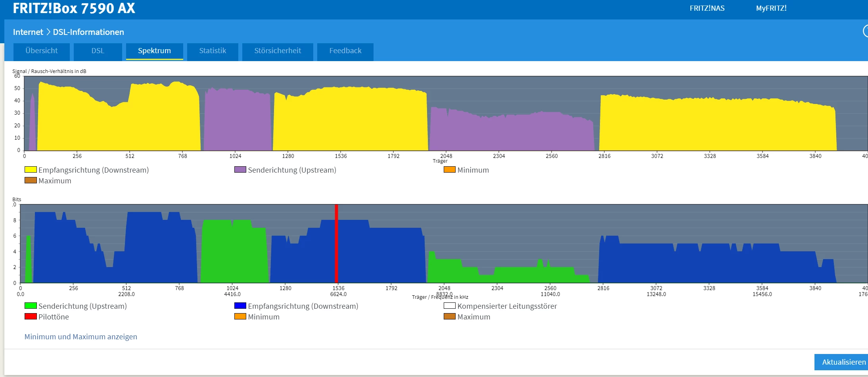Select the Spektrum tab
The height and width of the screenshot is (377, 868).
coord(154,51)
